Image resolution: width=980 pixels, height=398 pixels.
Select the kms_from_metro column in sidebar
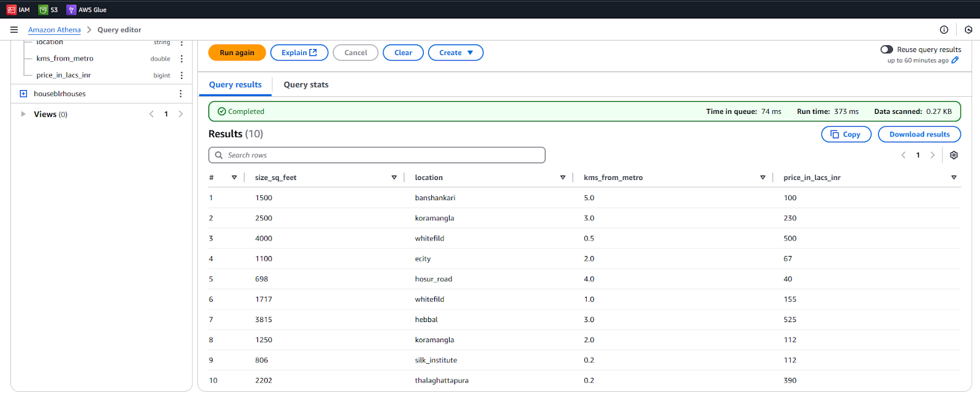(65, 59)
